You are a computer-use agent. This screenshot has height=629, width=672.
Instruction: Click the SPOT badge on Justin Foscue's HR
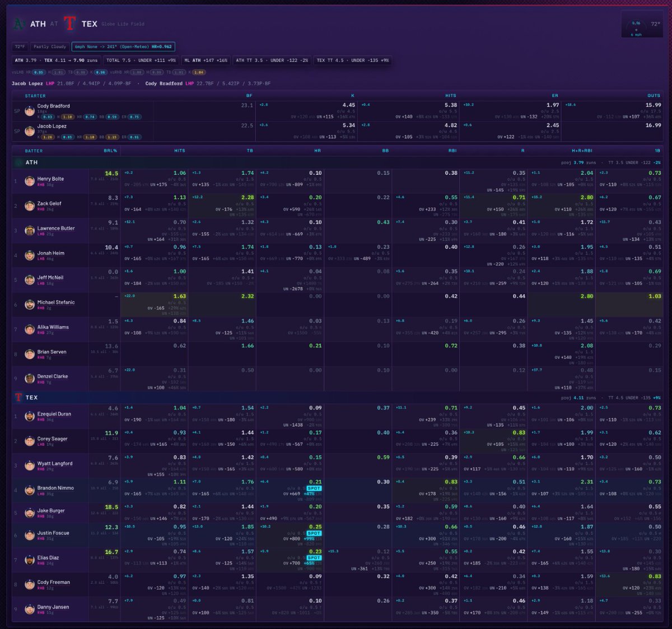point(314,533)
